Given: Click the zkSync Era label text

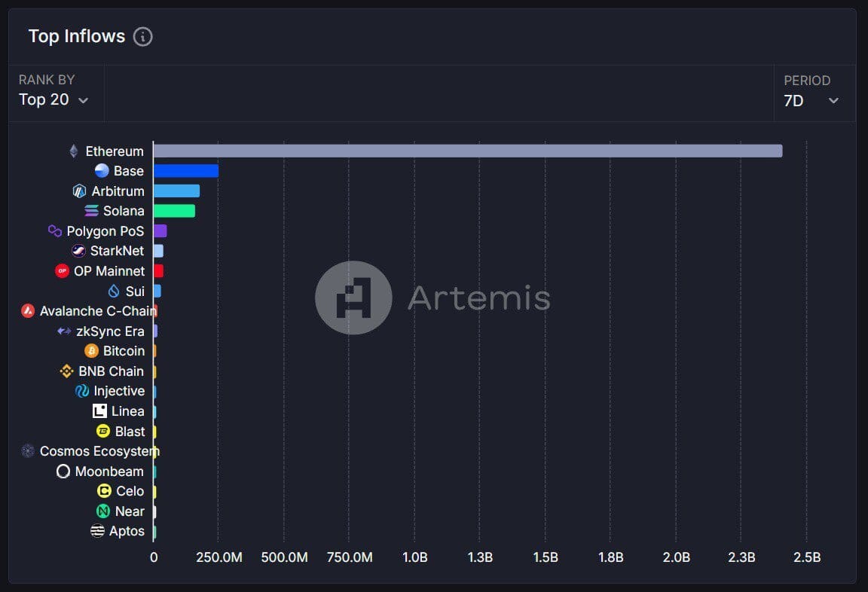Looking at the screenshot, I should (x=110, y=331).
